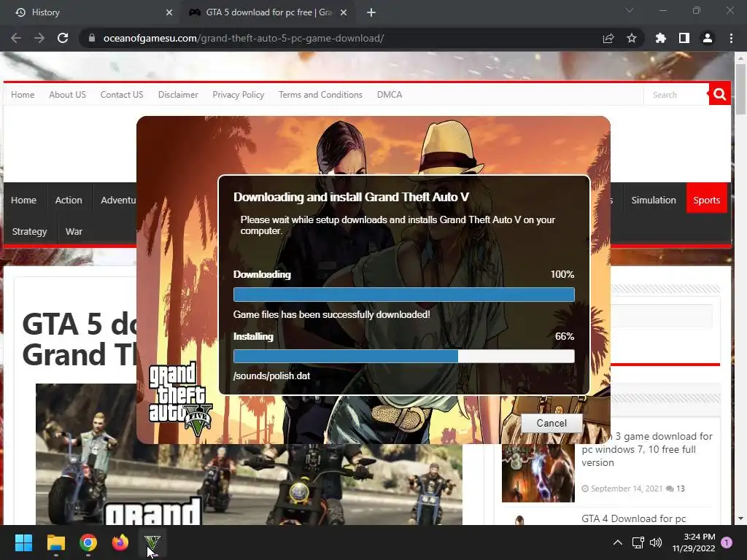Screen dimensions: 747x560
Task: Open DMCA page
Action: click(x=390, y=95)
